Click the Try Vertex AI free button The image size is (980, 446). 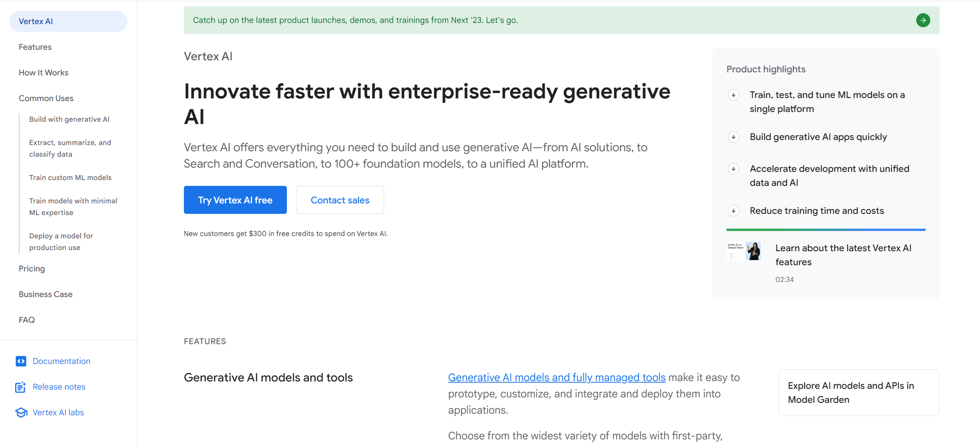pyautogui.click(x=235, y=199)
